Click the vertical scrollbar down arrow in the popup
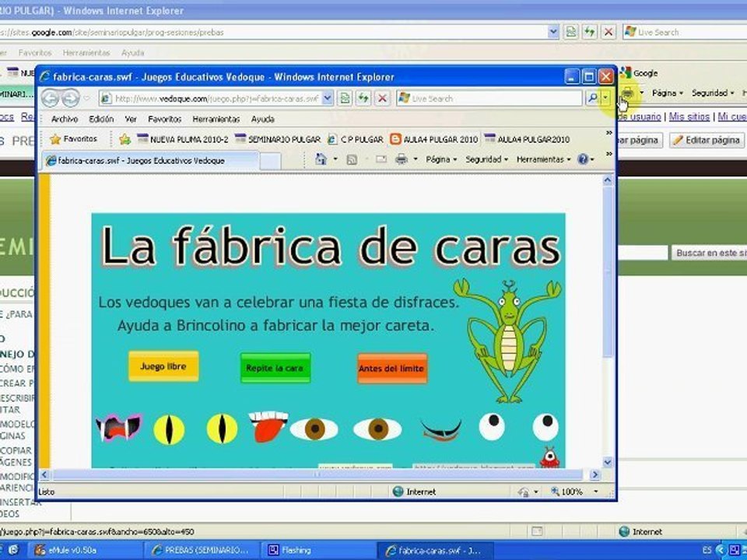The image size is (747, 560). (608, 461)
